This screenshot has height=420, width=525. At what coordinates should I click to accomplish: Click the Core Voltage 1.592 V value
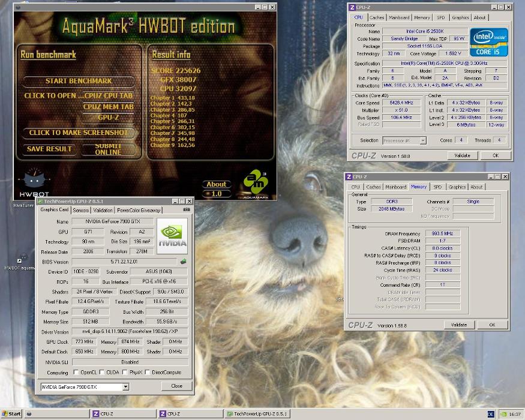tap(453, 53)
